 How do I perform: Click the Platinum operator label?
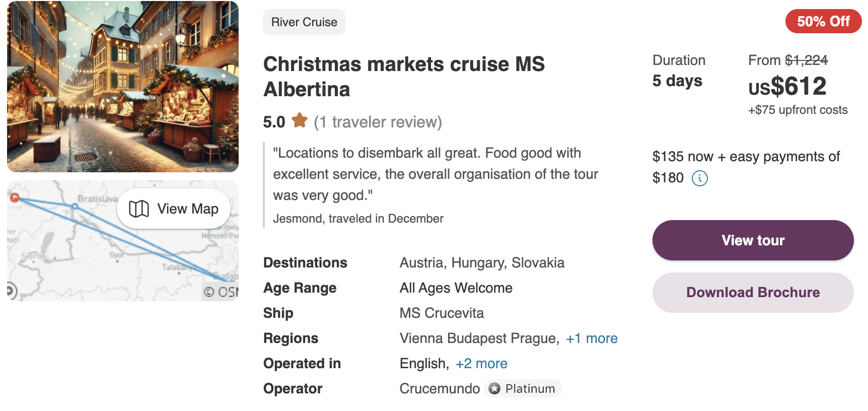click(530, 389)
